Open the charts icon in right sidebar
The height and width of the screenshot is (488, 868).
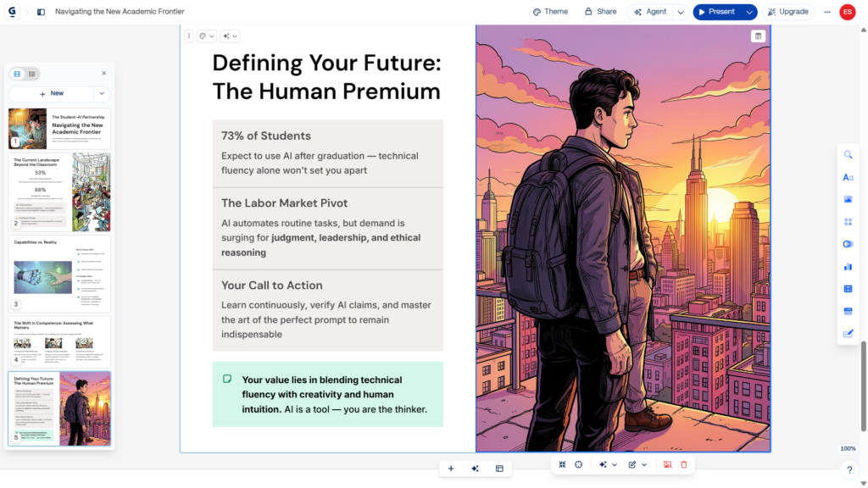(848, 267)
